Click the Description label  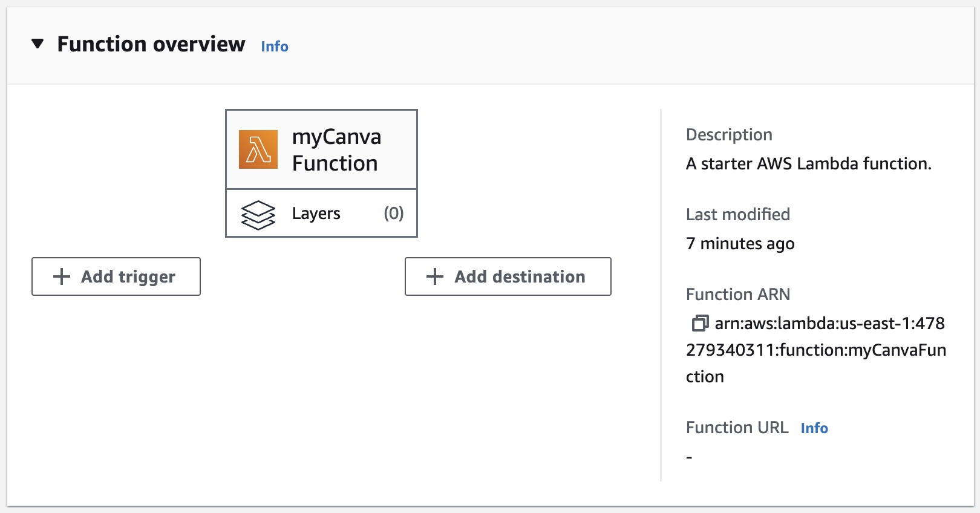pos(729,134)
